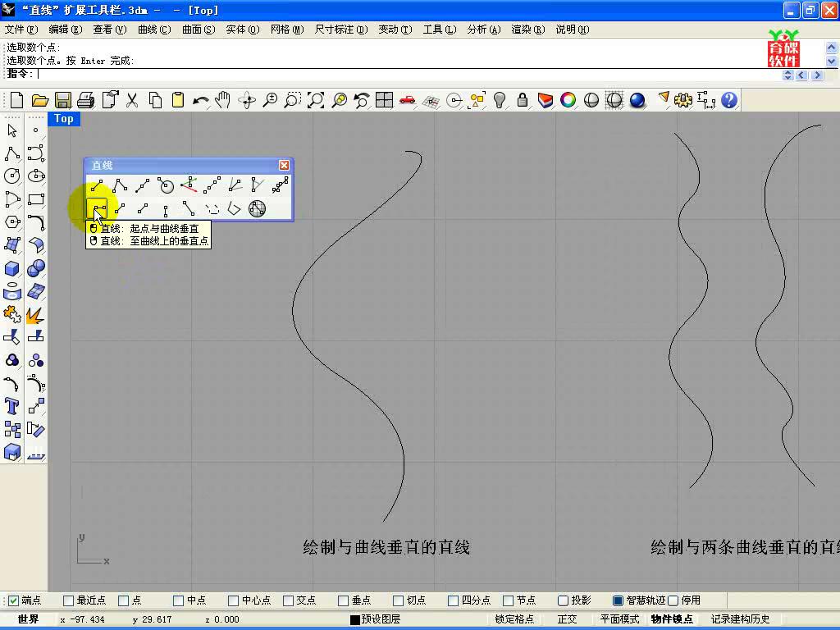Screen dimensions: 840x630
Task: Open the help question mark icon
Action: coord(729,100)
